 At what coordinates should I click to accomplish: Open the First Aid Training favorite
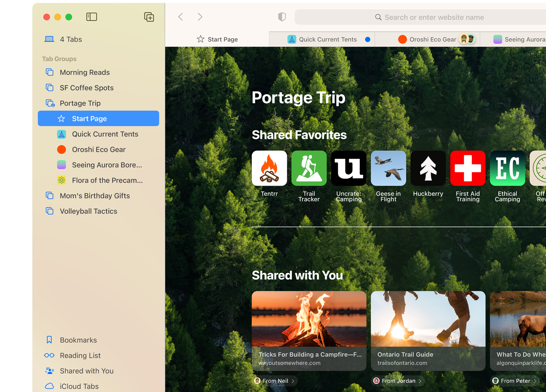click(x=468, y=168)
